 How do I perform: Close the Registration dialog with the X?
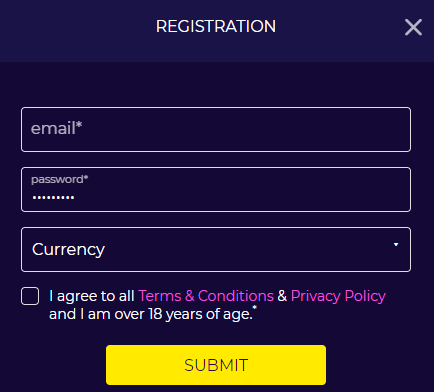point(413,27)
